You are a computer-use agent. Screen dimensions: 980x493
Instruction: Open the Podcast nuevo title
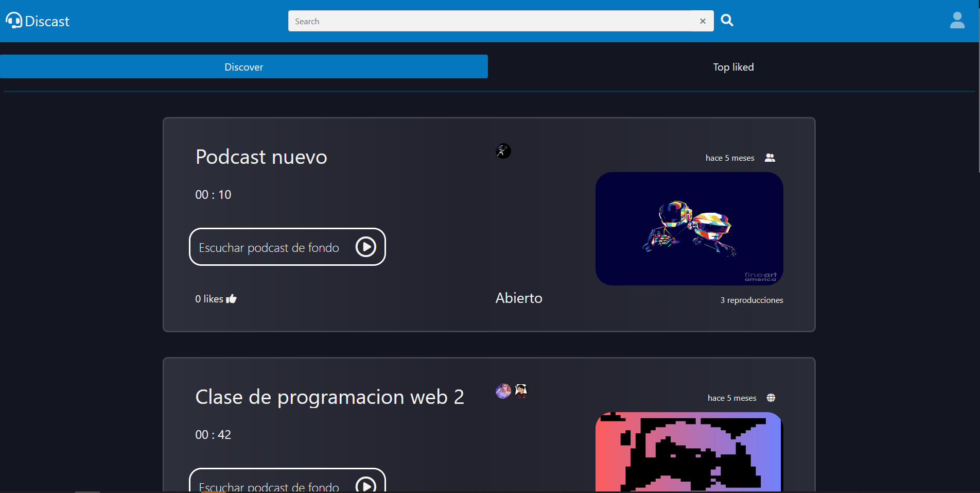click(x=261, y=157)
